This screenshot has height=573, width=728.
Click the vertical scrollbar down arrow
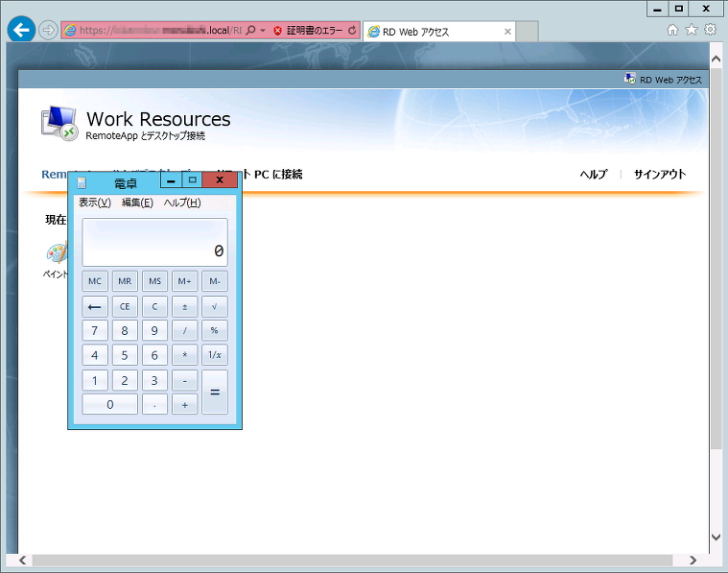point(716,537)
